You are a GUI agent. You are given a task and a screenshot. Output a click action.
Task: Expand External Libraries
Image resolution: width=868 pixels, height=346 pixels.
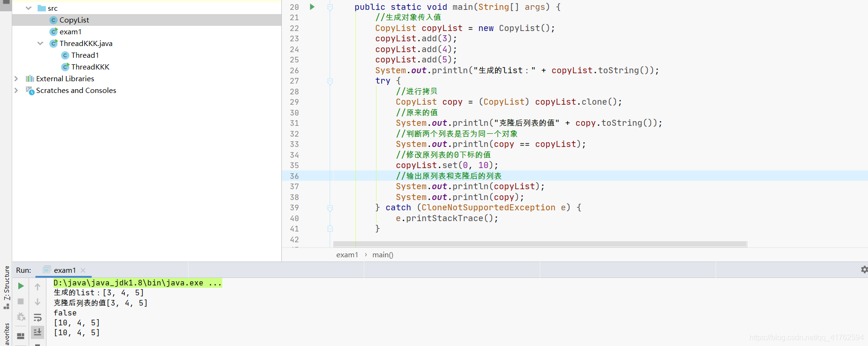(16, 78)
